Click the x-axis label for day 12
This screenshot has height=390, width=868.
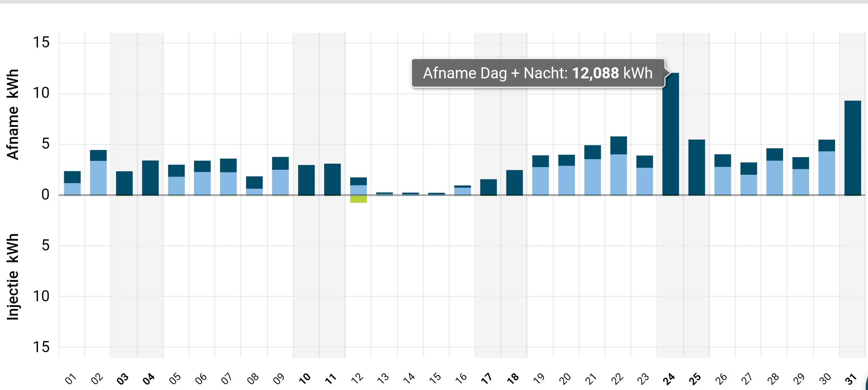(357, 379)
